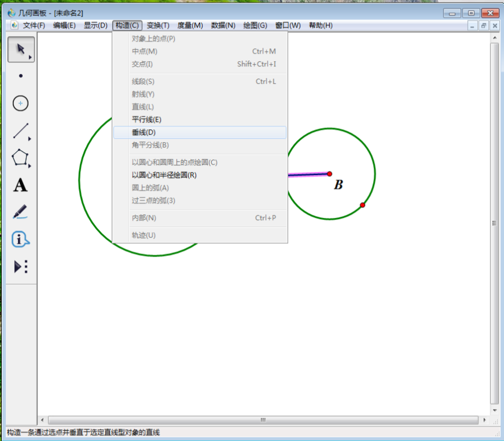The image size is (504, 441).
Task: Select the Point tool
Action: (x=21, y=76)
